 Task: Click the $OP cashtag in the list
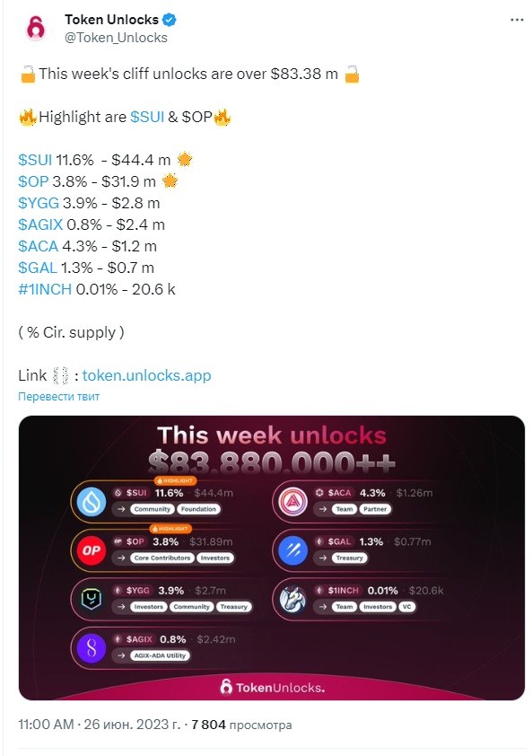click(33, 181)
